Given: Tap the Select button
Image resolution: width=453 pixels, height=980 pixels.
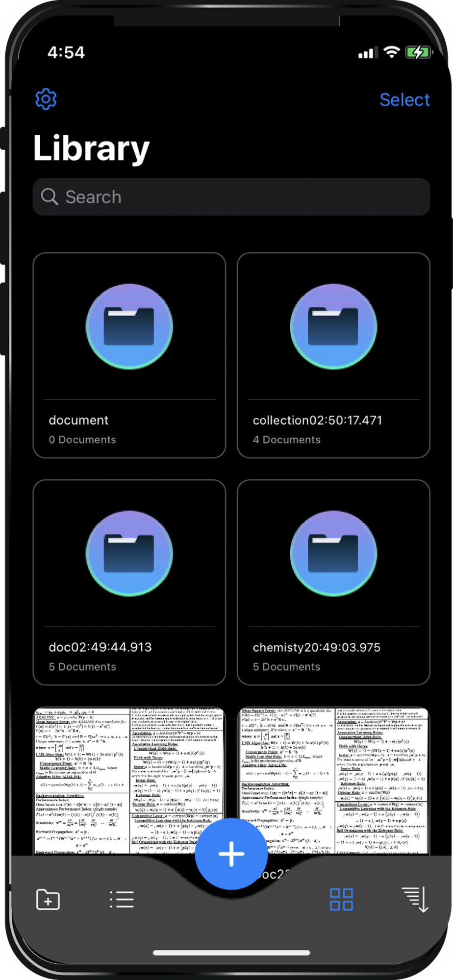Looking at the screenshot, I should pos(404,100).
